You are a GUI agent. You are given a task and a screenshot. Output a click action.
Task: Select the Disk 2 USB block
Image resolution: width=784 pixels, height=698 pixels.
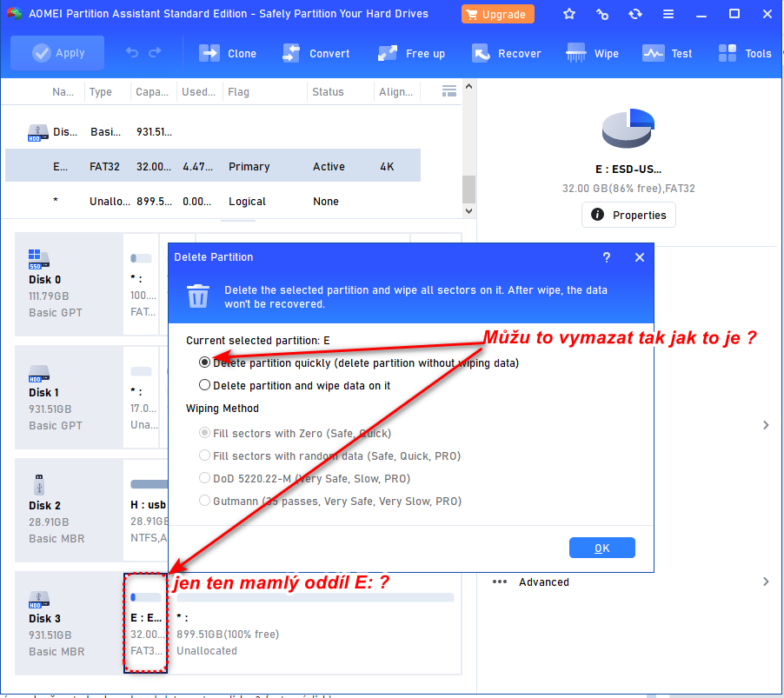[69, 510]
